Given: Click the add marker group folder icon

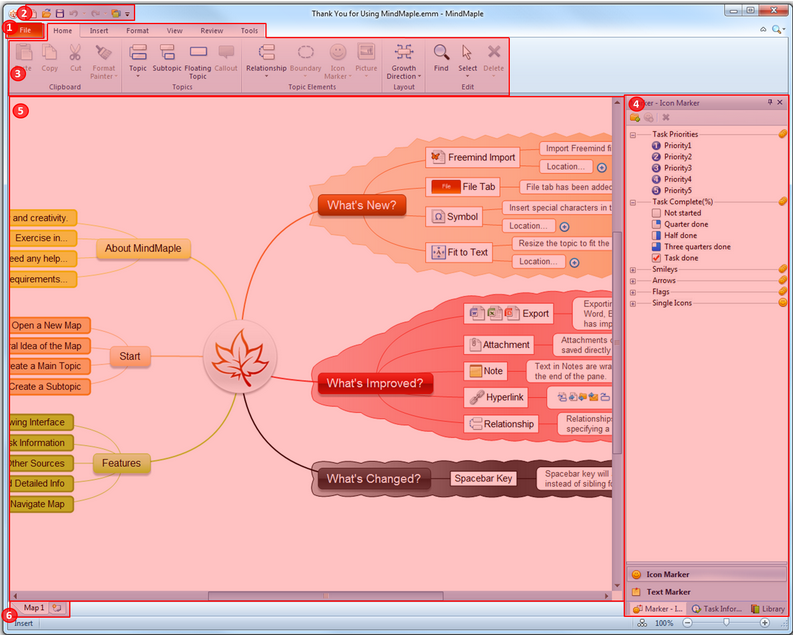Looking at the screenshot, I should click(x=635, y=117).
